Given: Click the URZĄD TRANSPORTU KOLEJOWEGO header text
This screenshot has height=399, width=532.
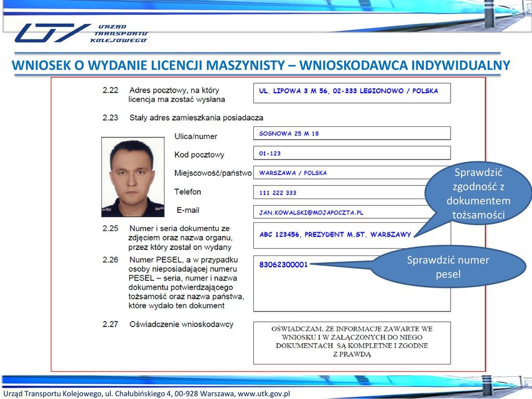Looking at the screenshot, I should point(119,33).
